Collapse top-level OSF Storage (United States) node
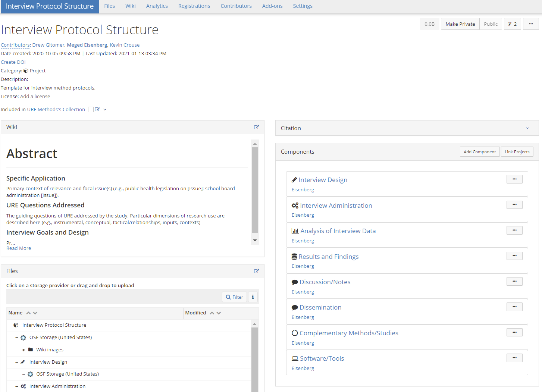 [x=17, y=338]
